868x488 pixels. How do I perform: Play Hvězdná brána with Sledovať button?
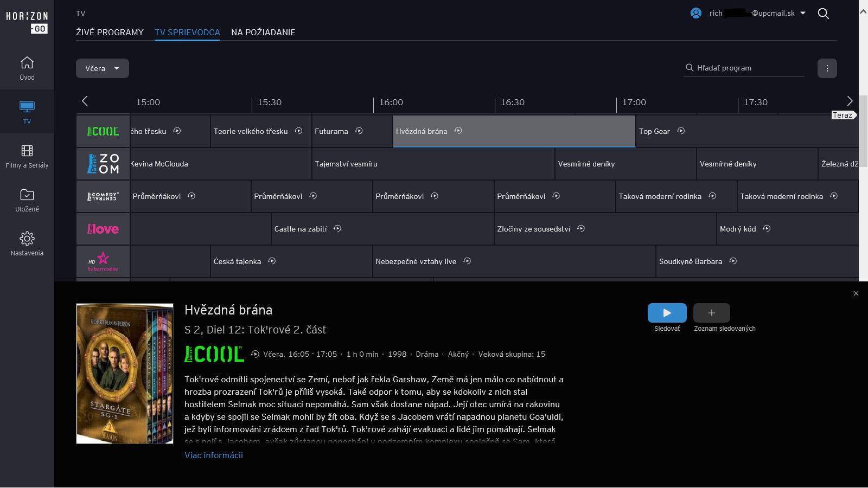[667, 313]
